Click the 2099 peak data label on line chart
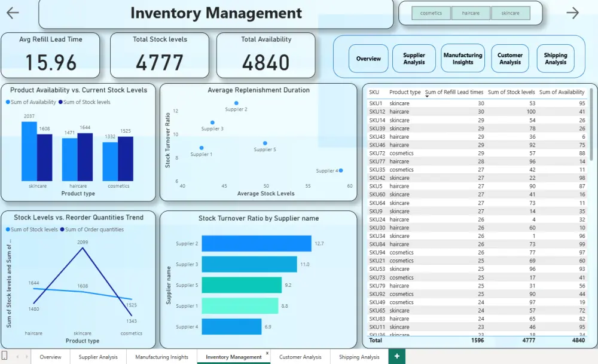The image size is (598, 364). (x=83, y=242)
